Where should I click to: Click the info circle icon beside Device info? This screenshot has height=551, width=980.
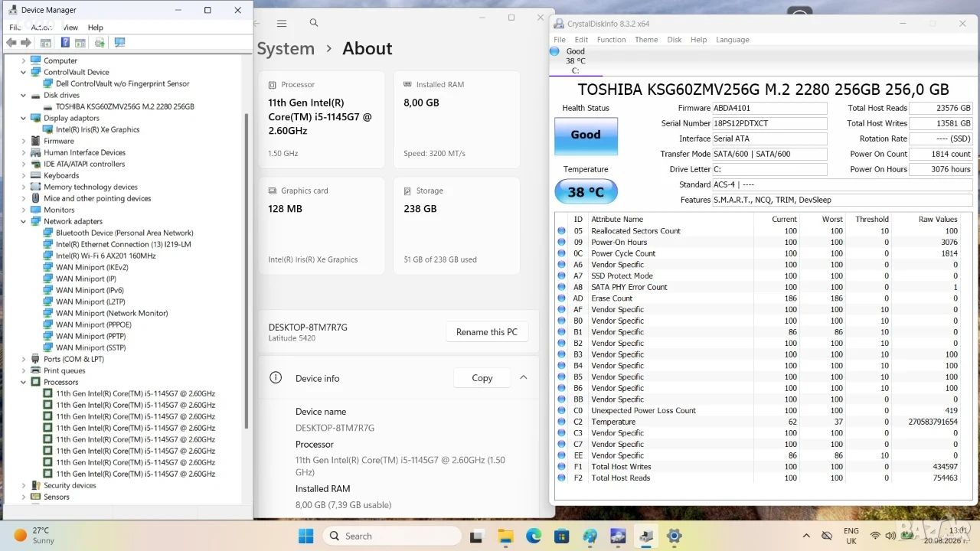tap(276, 378)
